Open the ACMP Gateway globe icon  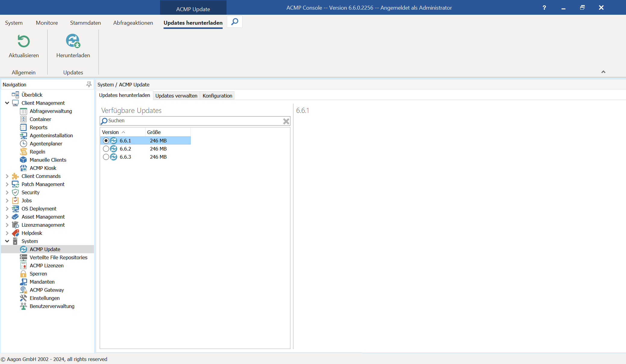(23, 290)
